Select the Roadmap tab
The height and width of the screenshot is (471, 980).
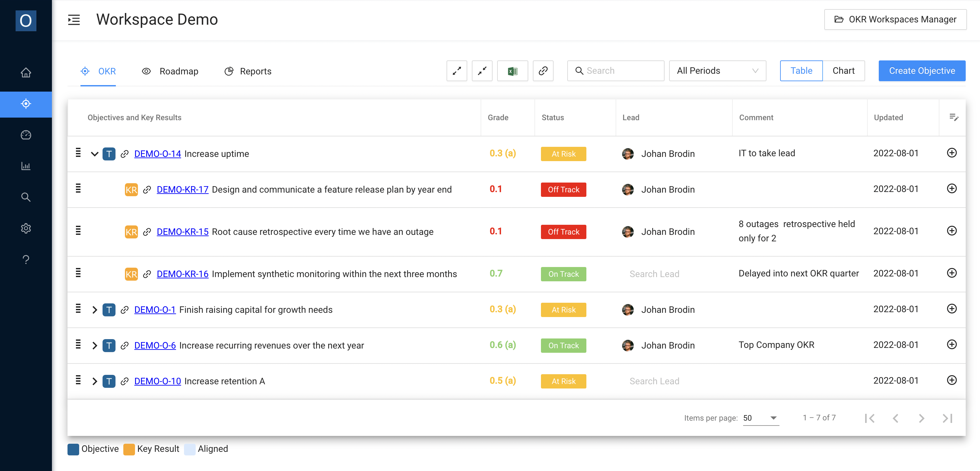[170, 71]
